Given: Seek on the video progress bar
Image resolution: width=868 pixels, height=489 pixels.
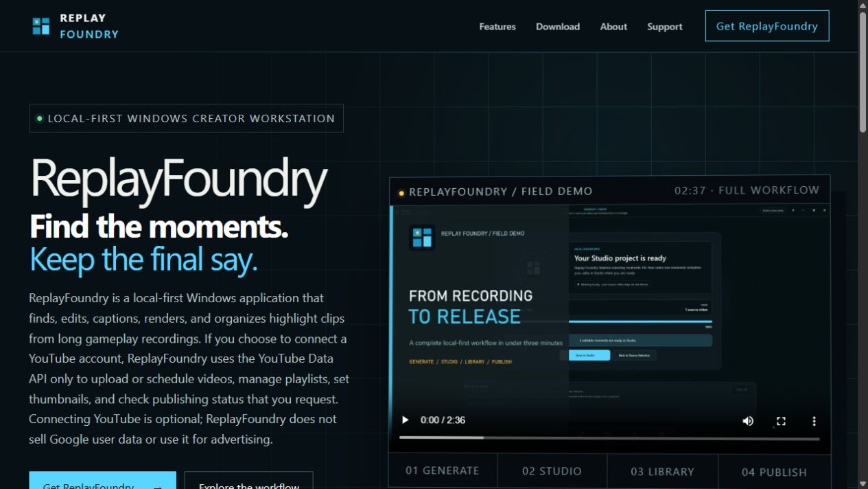Looking at the screenshot, I should 609,438.
